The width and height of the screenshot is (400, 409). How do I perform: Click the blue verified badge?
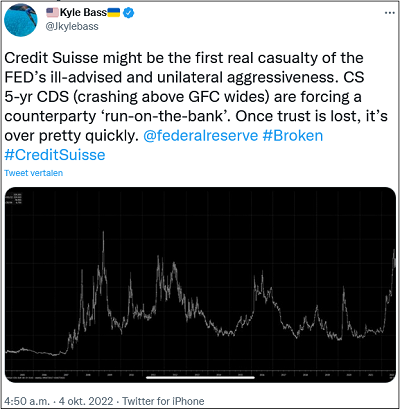[x=129, y=13]
